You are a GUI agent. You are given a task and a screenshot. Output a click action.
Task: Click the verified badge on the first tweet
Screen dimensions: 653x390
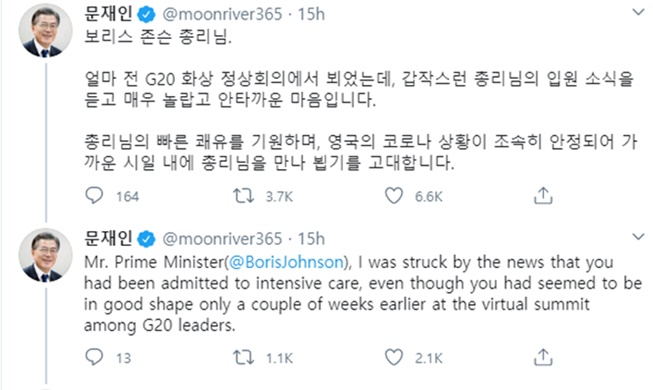click(146, 15)
